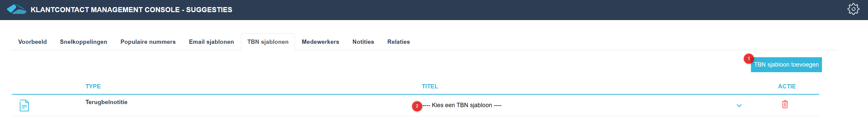Open the Snelkoppelingen tab
Image resolution: width=868 pixels, height=117 pixels.
pos(84,42)
